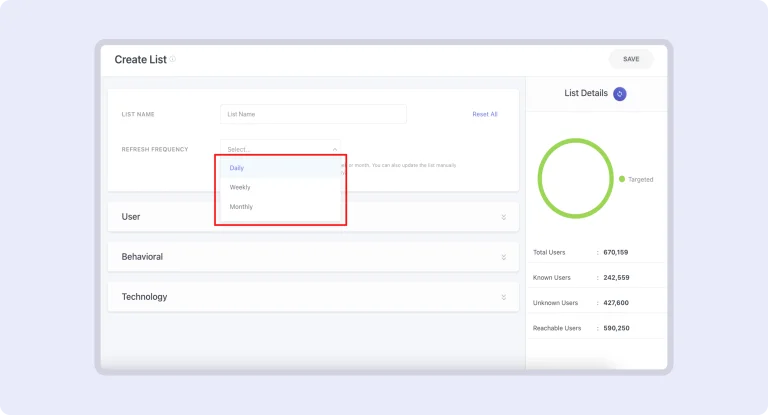
Task: Expand the Behavioral section chevron
Action: 504,257
